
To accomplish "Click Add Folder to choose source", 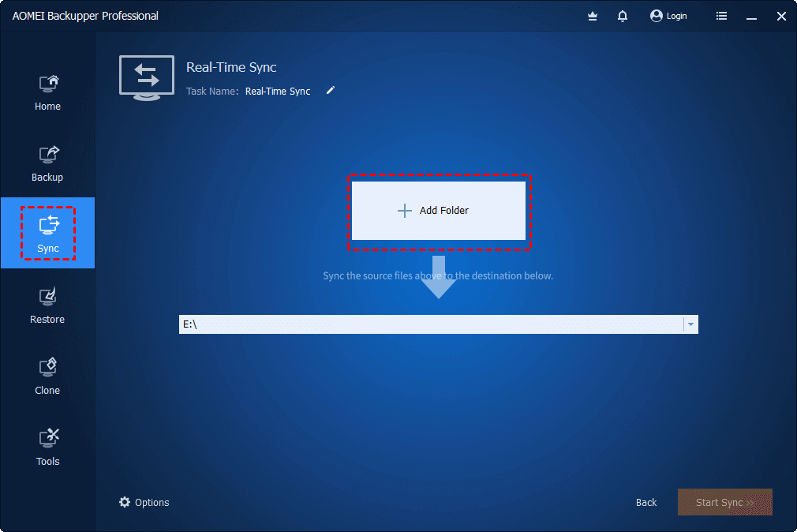I will click(439, 211).
